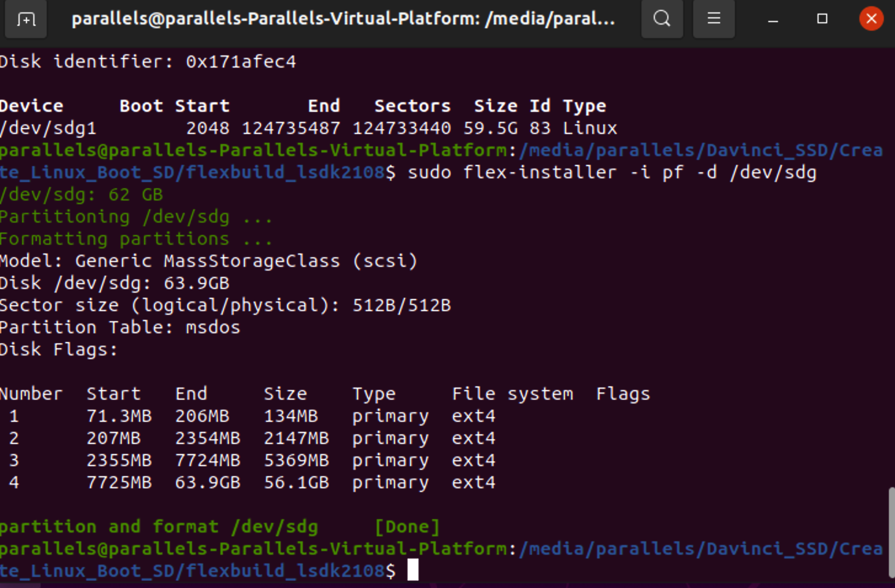This screenshot has height=588, width=895.
Task: Click the block cursor at the prompt
Action: coord(412,570)
